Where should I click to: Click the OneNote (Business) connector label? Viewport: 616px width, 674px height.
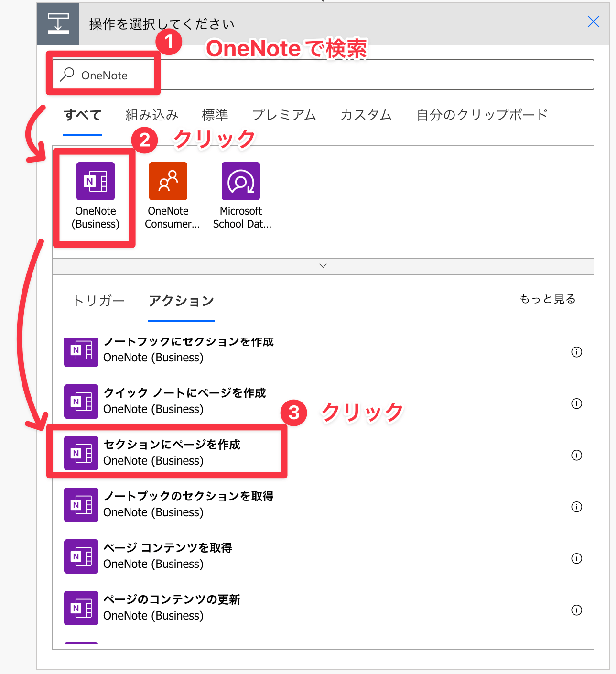click(x=96, y=217)
